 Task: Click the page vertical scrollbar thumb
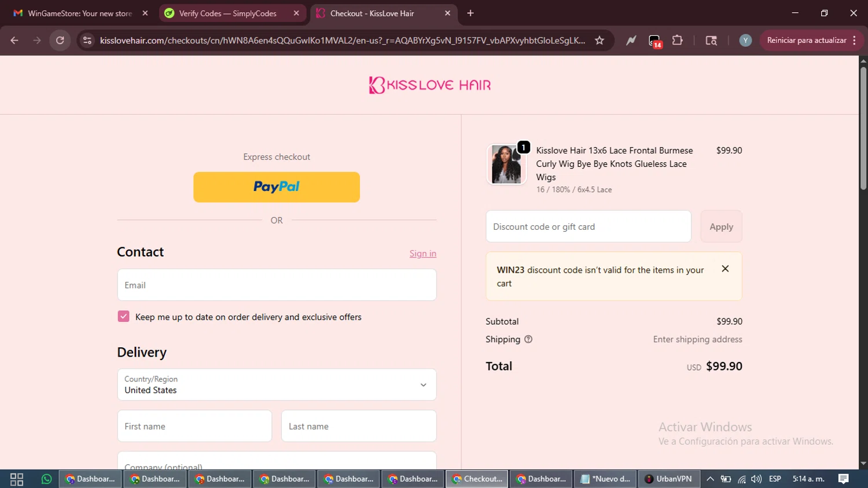click(x=863, y=127)
